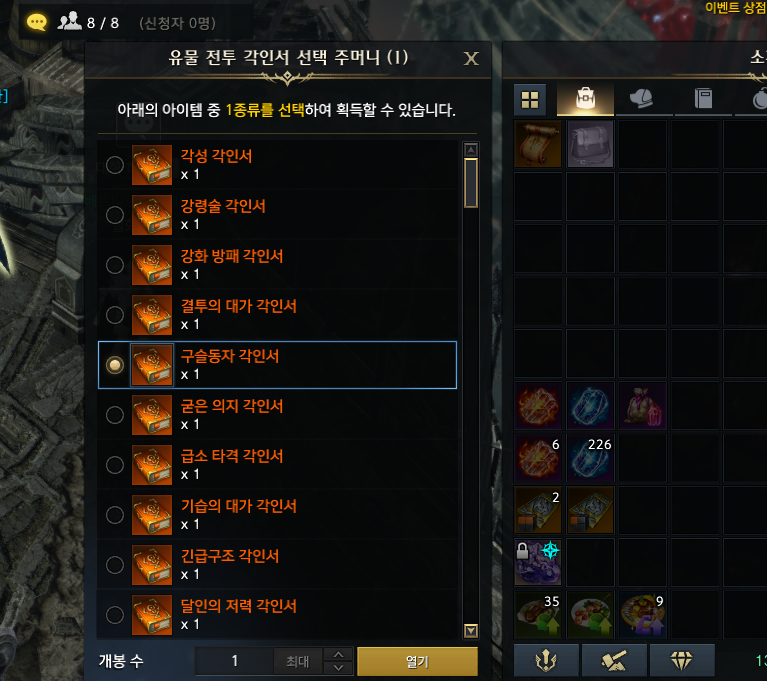Select 강화 방패 각인서 radio button
The height and width of the screenshot is (681, 767).
pyautogui.click(x=115, y=265)
